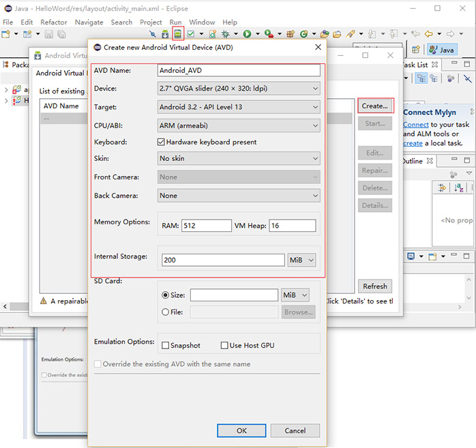The height and width of the screenshot is (448, 476).
Task: Open the Refactor menu
Action: (x=54, y=22)
